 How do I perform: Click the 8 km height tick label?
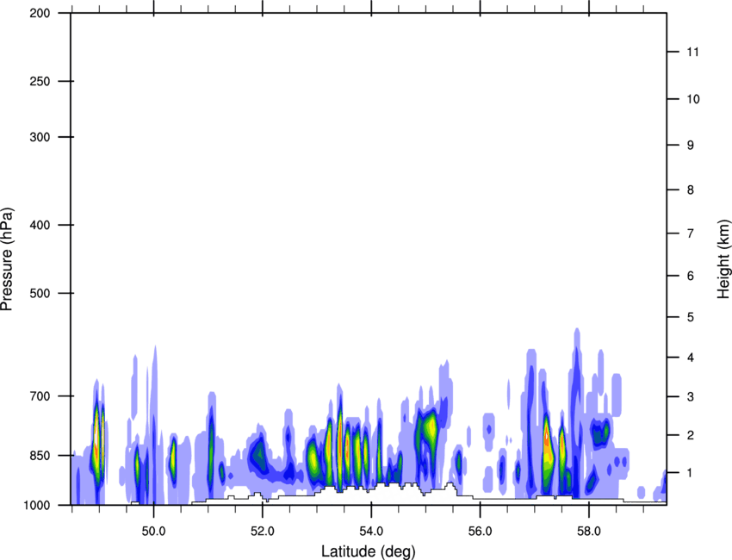point(691,190)
